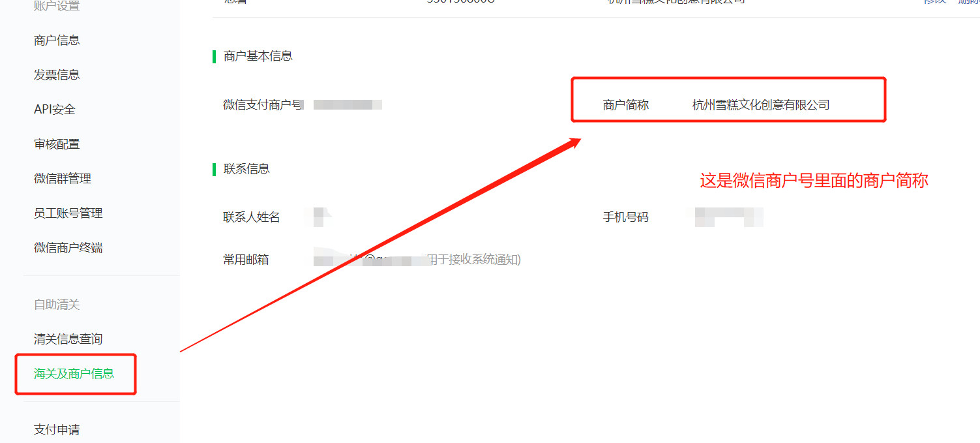The height and width of the screenshot is (443, 980).
Task: Click the 联系信息 section heading
Action: pyautogui.click(x=246, y=169)
